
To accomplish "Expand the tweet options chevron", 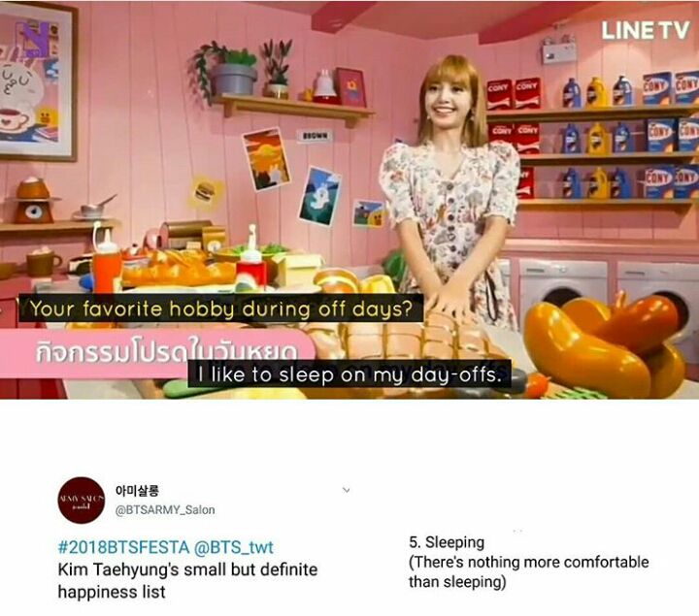I will pos(346,490).
